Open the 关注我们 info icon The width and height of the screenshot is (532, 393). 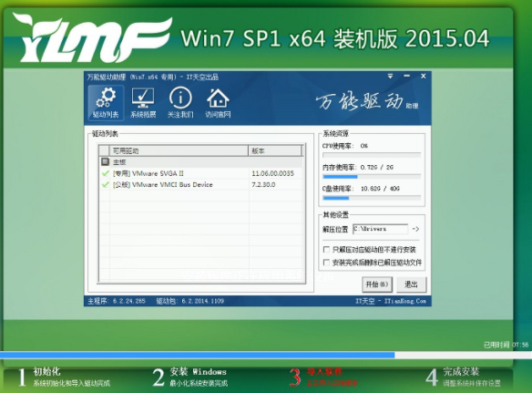pos(180,103)
